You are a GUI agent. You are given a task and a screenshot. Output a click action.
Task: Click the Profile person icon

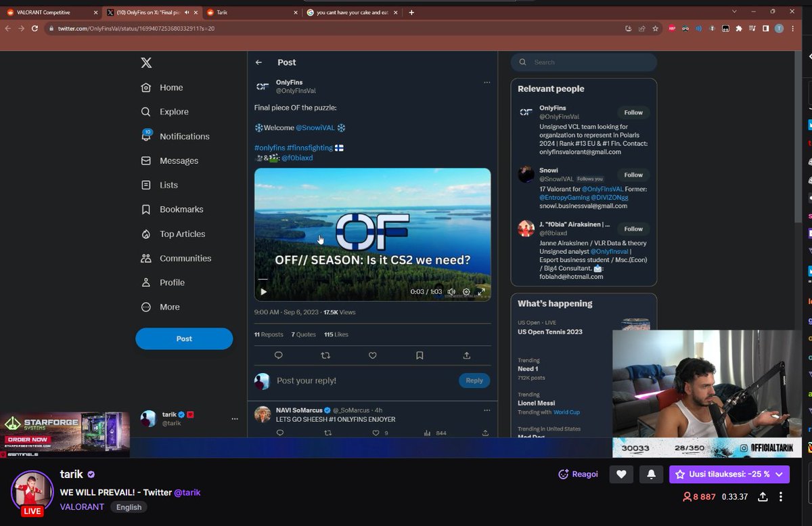tap(145, 282)
